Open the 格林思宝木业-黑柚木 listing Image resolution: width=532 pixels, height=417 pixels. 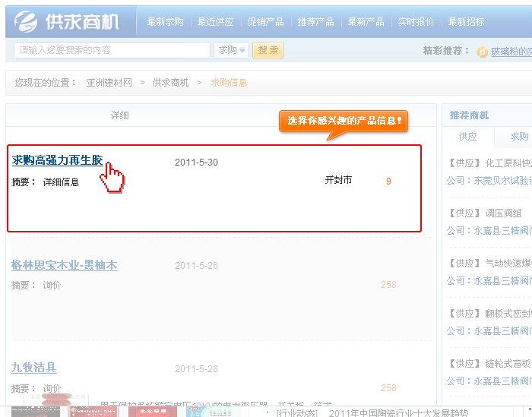tap(64, 265)
